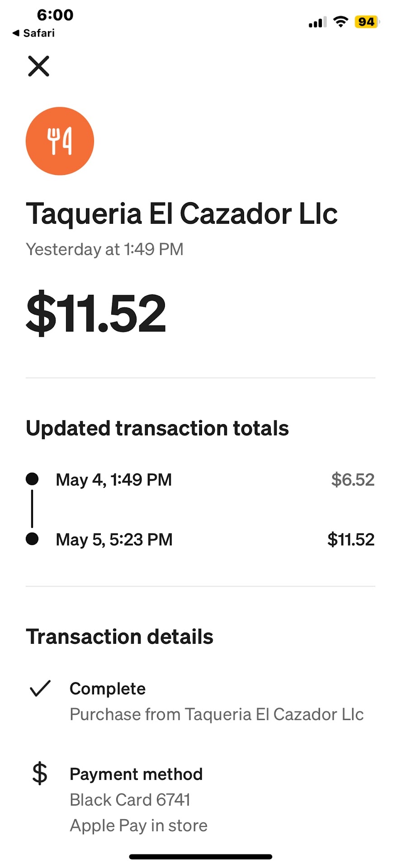This screenshot has width=401, height=868.
Task: Tap the cellular signal bars
Action: pyautogui.click(x=317, y=22)
